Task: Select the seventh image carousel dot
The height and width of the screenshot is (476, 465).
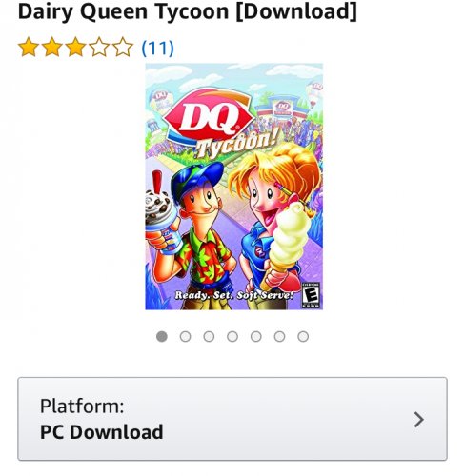Action: [x=303, y=336]
